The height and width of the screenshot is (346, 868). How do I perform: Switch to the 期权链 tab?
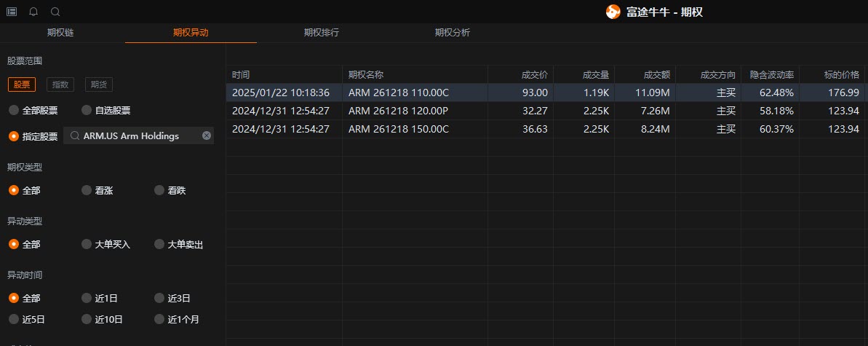pos(60,33)
